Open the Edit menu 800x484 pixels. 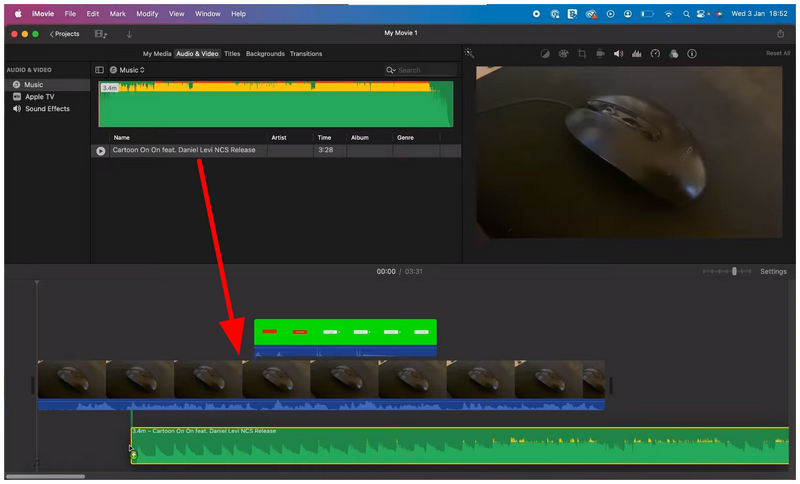click(x=92, y=14)
